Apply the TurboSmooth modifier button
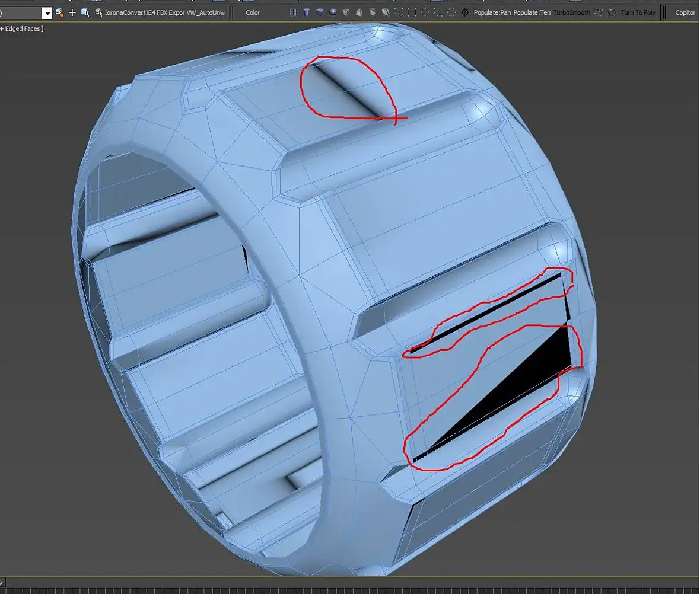Screen dimensions: 700x594 tap(571, 12)
